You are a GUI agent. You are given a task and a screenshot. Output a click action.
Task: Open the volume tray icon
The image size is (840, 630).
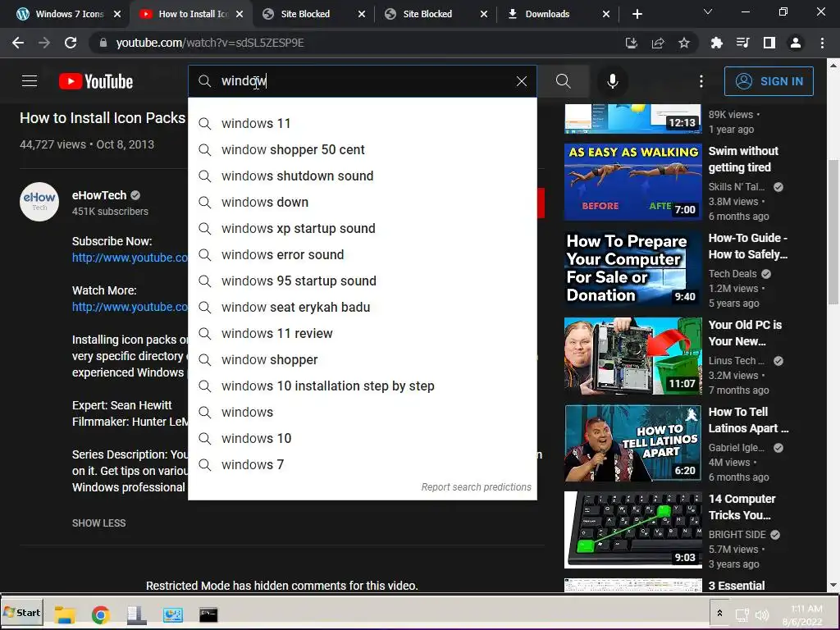pos(761,615)
